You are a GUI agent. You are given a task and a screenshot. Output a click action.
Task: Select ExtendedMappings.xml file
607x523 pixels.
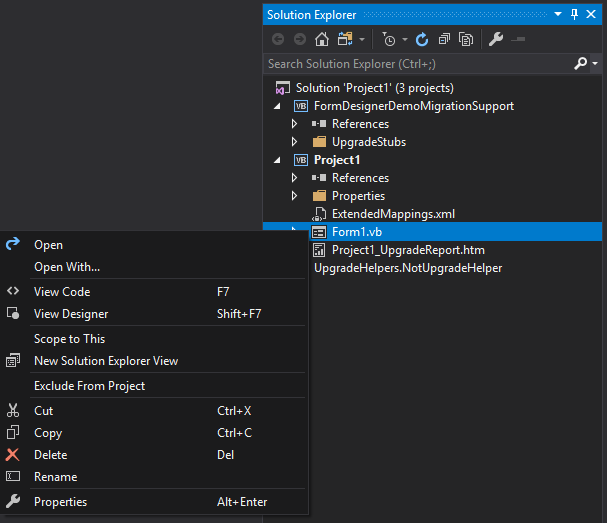[393, 214]
